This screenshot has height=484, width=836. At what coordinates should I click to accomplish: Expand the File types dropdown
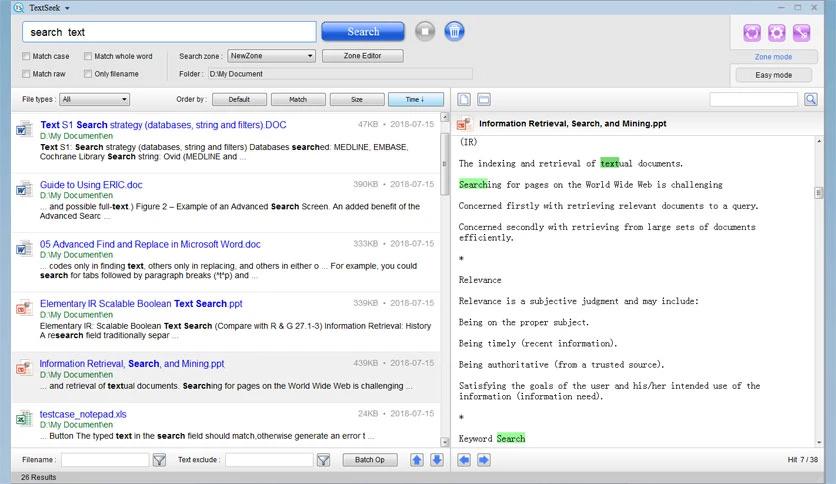point(94,99)
